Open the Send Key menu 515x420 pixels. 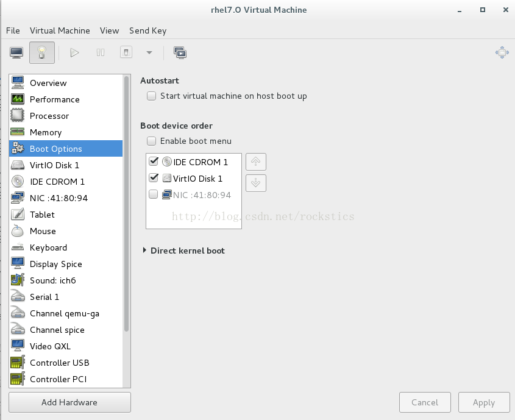pyautogui.click(x=148, y=30)
